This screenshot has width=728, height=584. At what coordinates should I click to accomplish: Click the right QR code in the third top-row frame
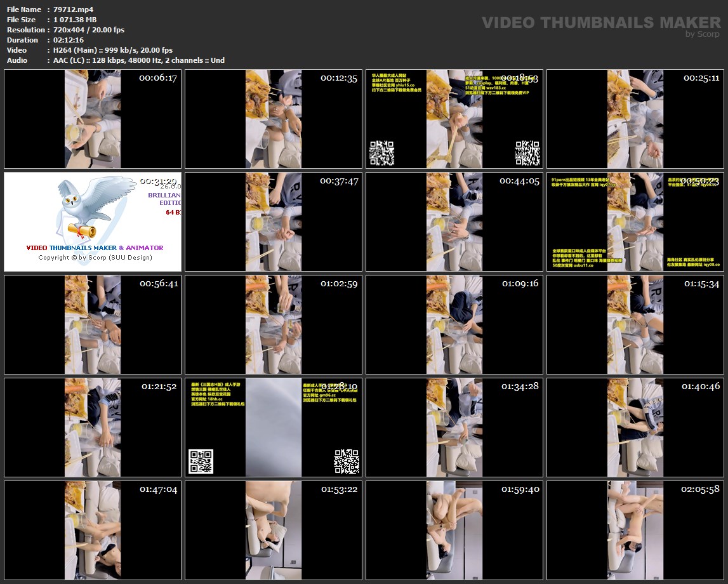[527, 153]
